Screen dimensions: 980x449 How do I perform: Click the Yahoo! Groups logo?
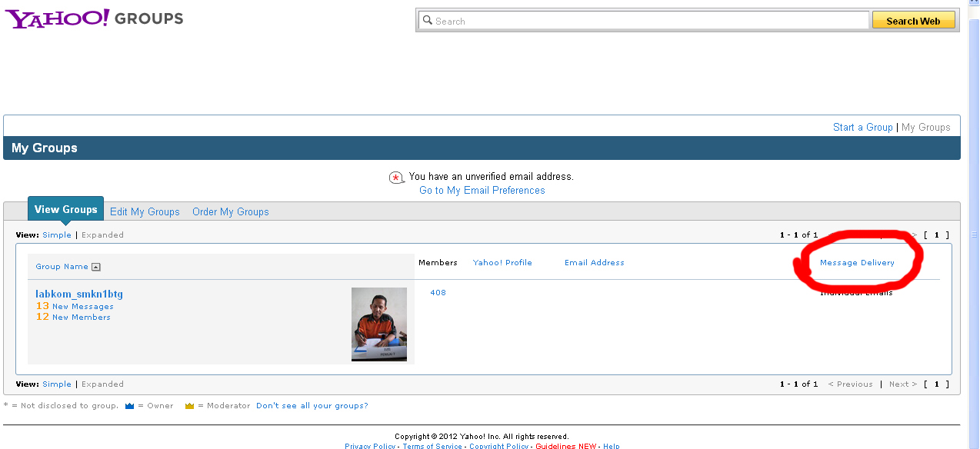(95, 18)
